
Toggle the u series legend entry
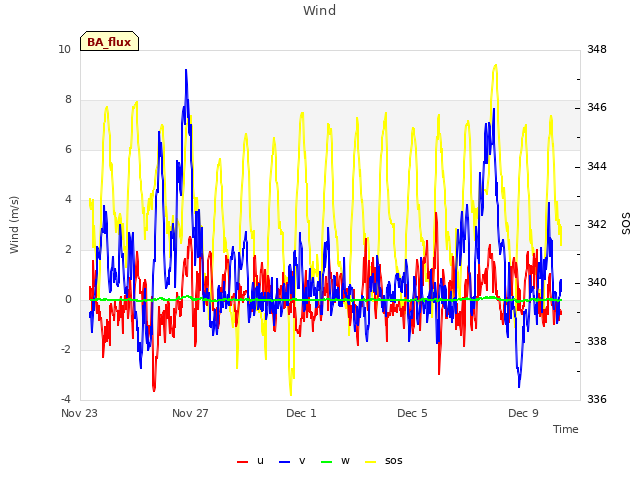(x=251, y=461)
